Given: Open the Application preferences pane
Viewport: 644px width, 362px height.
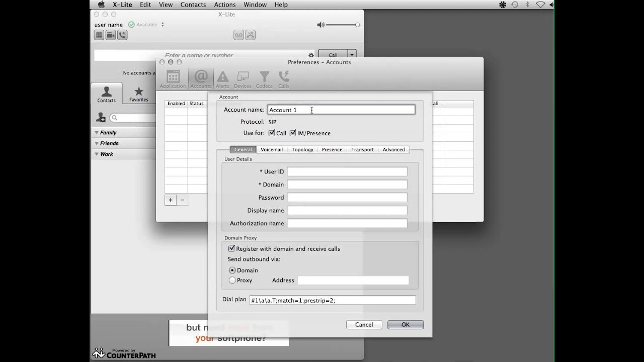Looking at the screenshot, I should click(x=173, y=79).
